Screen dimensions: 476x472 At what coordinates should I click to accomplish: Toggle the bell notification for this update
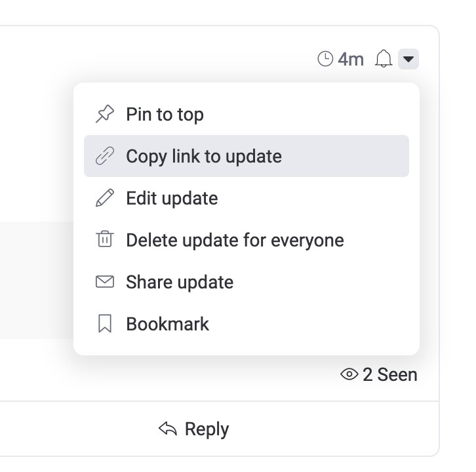(384, 58)
